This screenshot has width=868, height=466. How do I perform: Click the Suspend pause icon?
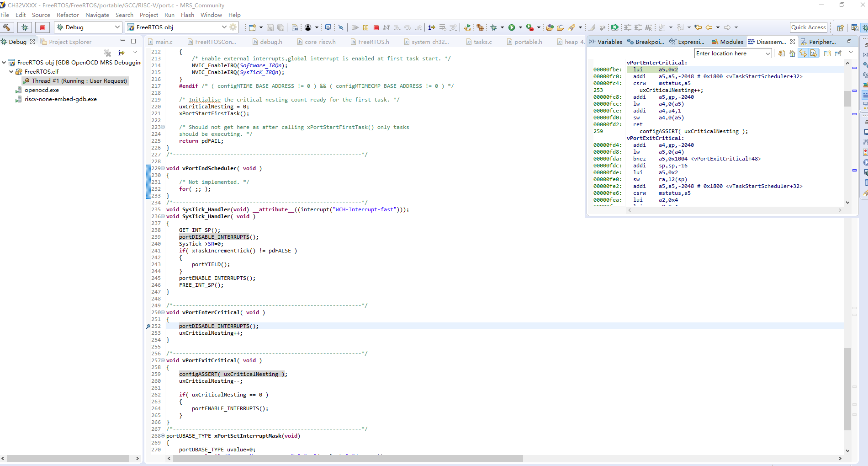[x=365, y=27]
